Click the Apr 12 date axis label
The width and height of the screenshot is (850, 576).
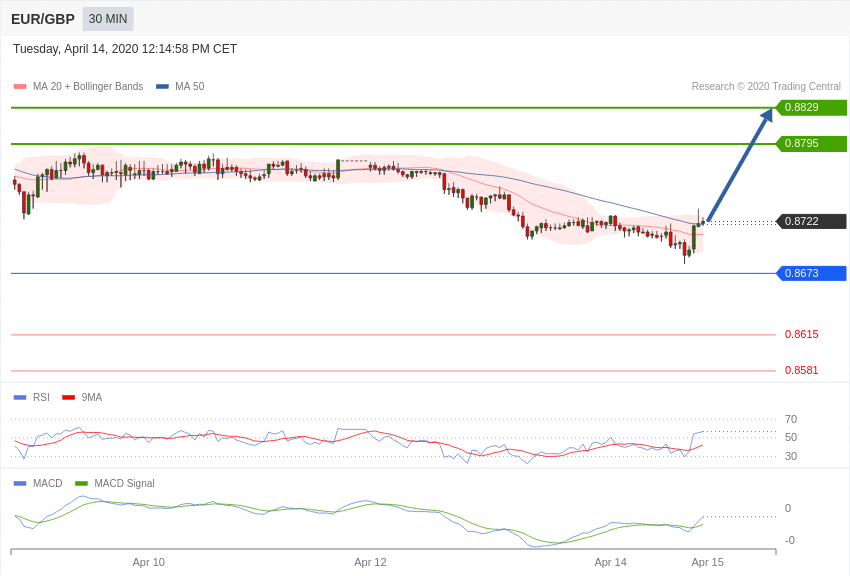coord(370,562)
